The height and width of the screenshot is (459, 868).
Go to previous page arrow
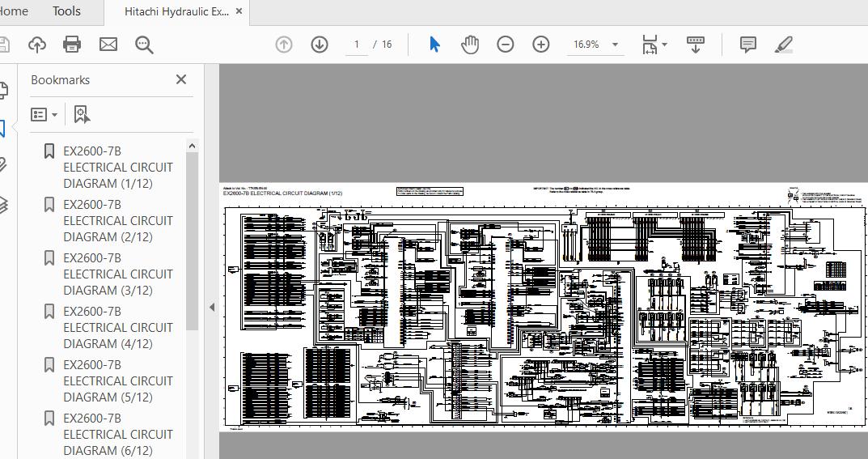tap(284, 45)
